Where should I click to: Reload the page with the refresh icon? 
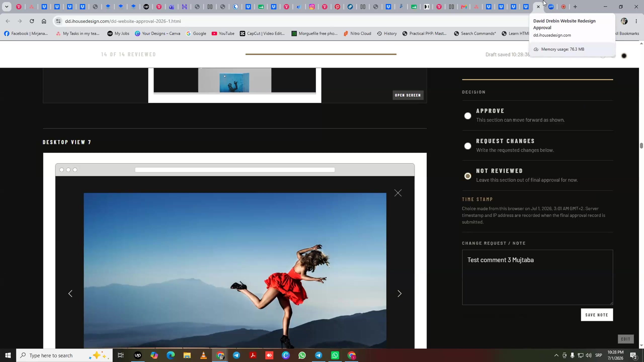pyautogui.click(x=32, y=21)
